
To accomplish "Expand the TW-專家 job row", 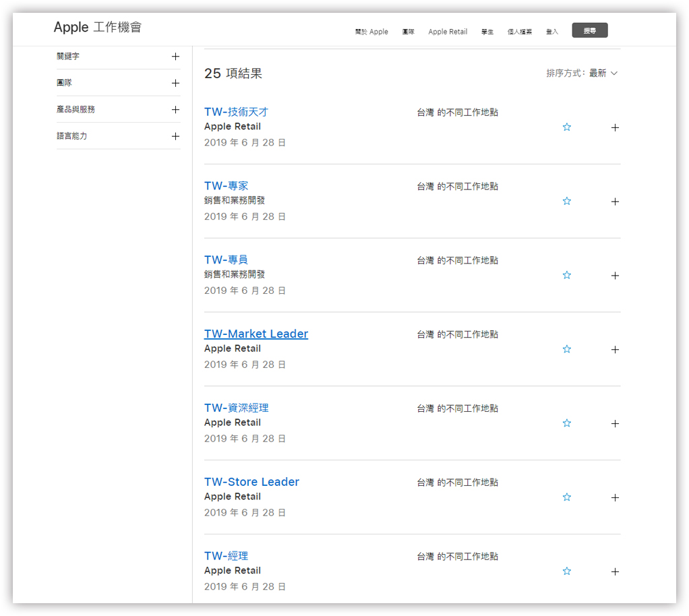I will (x=615, y=202).
